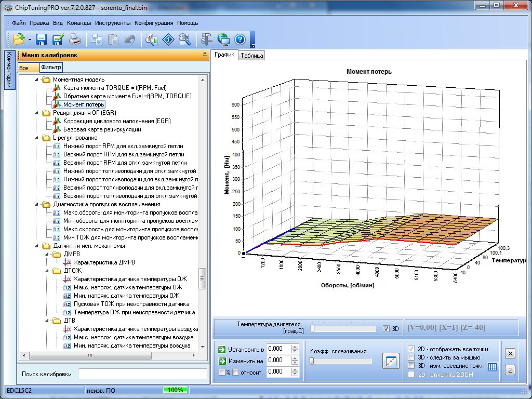
Task: Click the blue diamond info icon
Action: pyautogui.click(x=168, y=39)
